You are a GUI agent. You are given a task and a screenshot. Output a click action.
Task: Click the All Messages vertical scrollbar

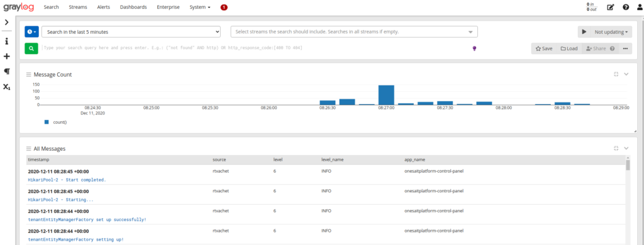(x=628, y=165)
